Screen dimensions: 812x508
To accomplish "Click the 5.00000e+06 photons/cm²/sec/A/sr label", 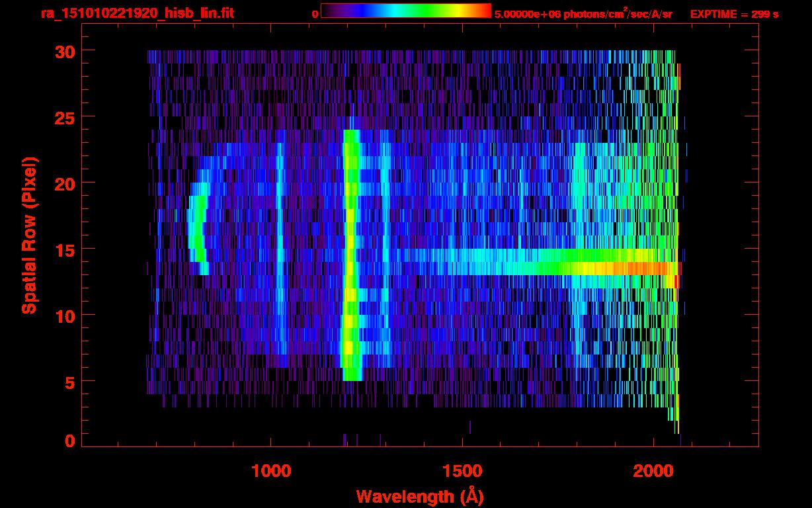I will (x=583, y=13).
